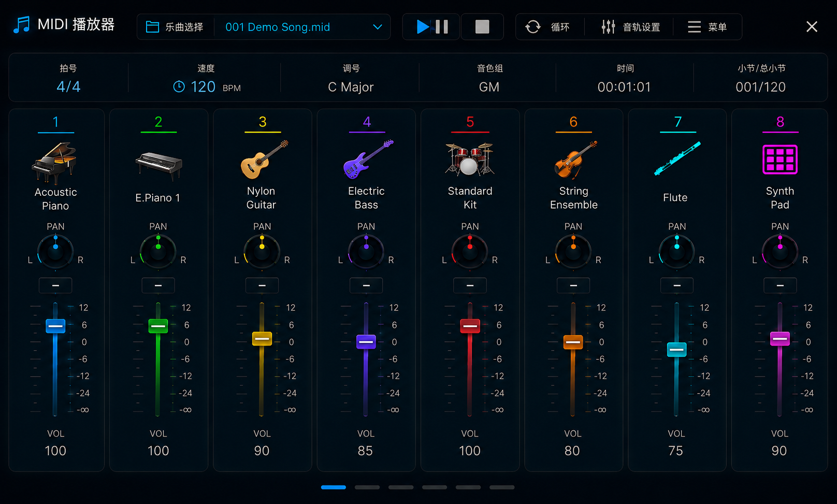Click the tempo clock icon beside 120
The image size is (837, 504).
tap(179, 87)
